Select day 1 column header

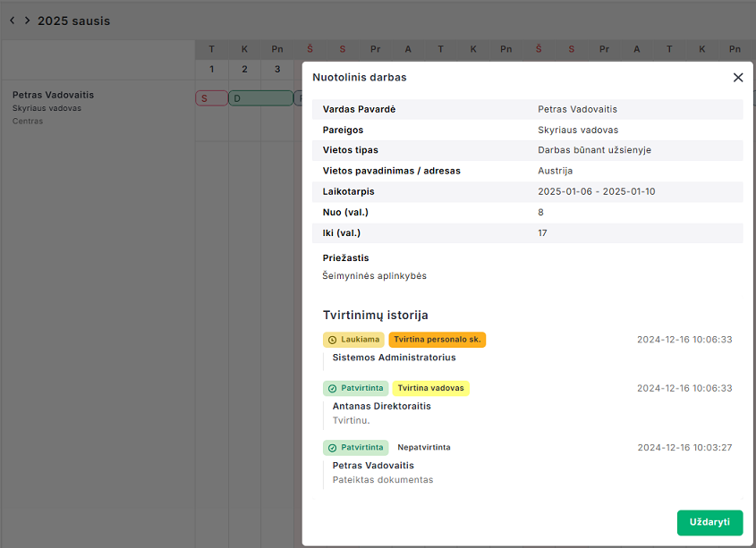click(212, 69)
